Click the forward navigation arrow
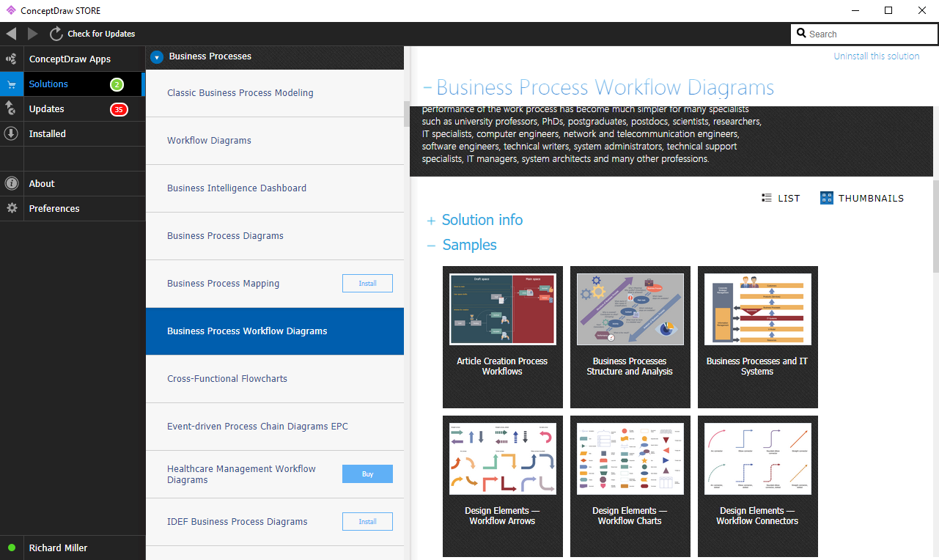939x560 pixels. [33, 34]
